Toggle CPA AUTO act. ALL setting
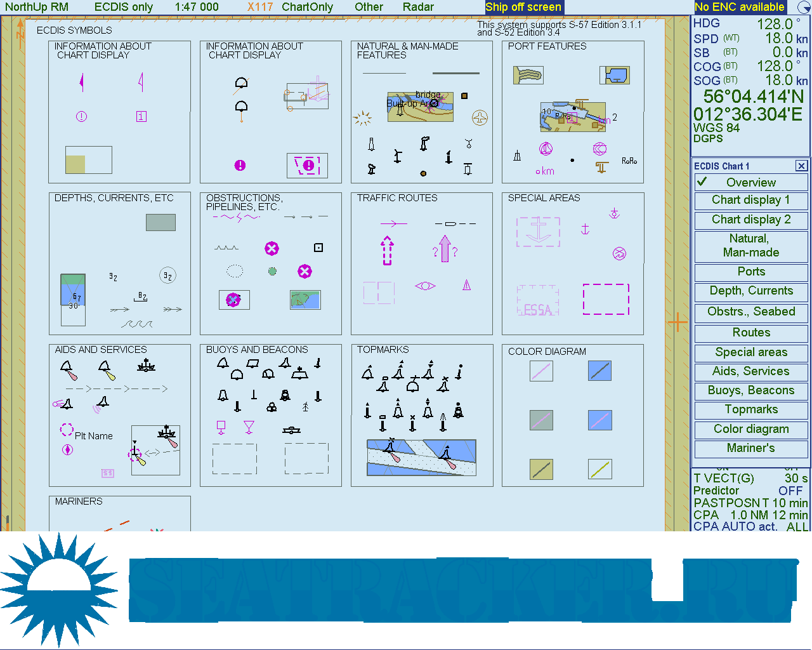This screenshot has width=812, height=650. click(x=750, y=526)
